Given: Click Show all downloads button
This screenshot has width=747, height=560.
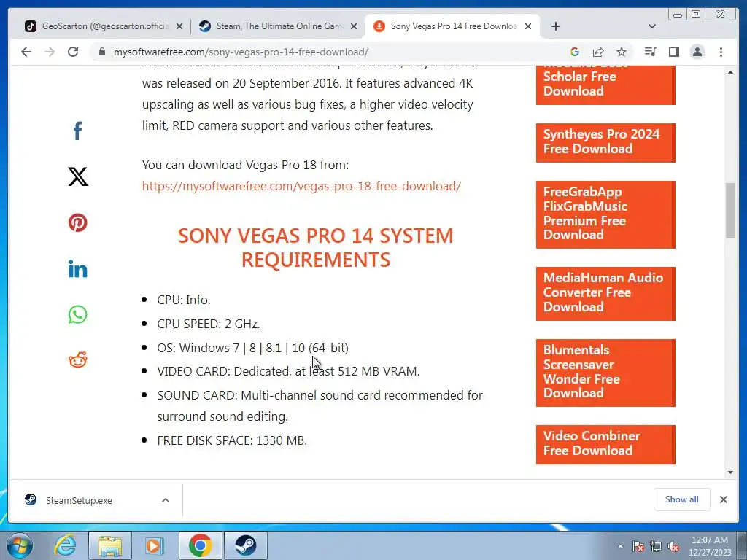Looking at the screenshot, I should click(x=682, y=499).
